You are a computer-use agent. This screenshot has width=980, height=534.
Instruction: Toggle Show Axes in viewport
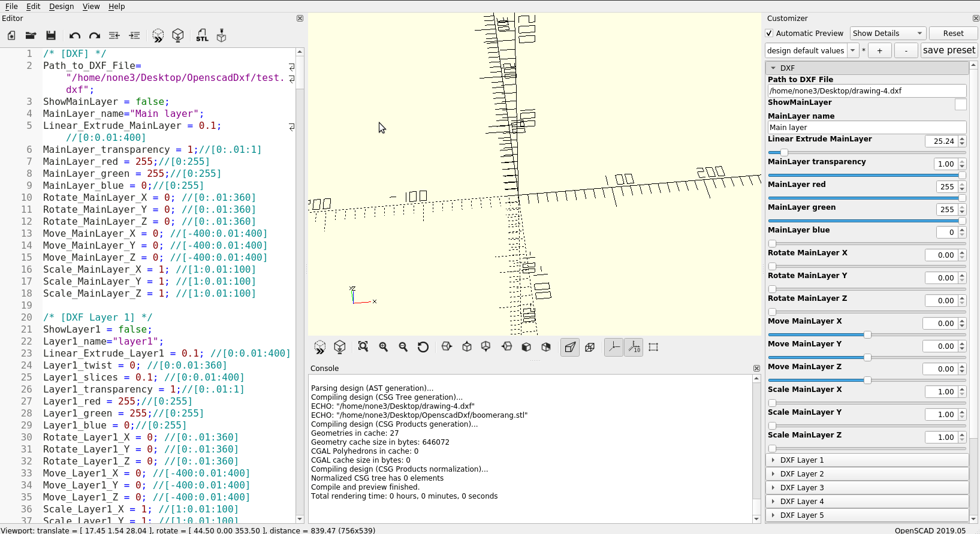(614, 347)
